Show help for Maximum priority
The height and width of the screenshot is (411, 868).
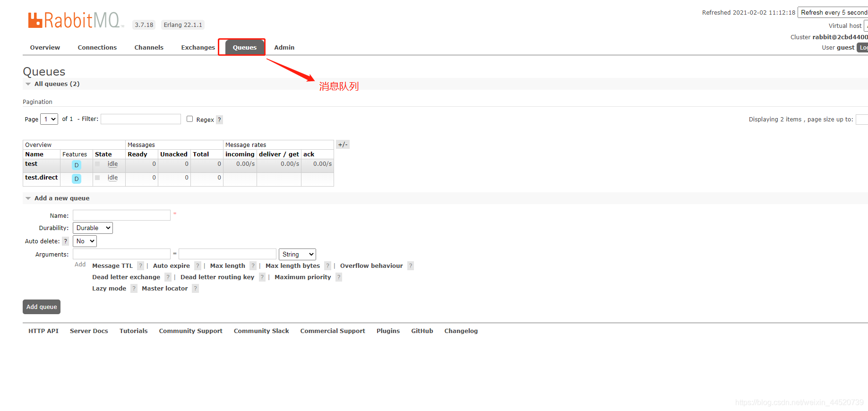(x=338, y=277)
